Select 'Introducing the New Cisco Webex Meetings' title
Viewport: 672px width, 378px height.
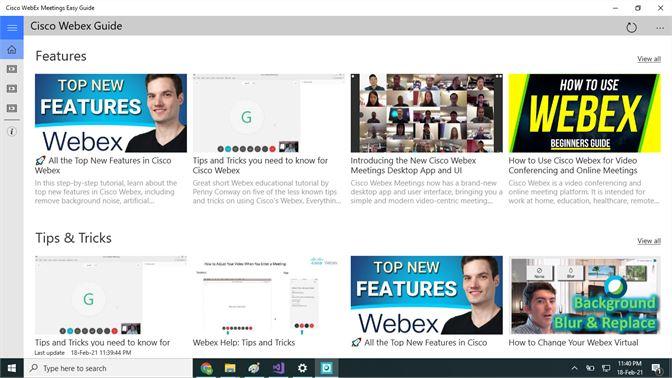click(413, 165)
